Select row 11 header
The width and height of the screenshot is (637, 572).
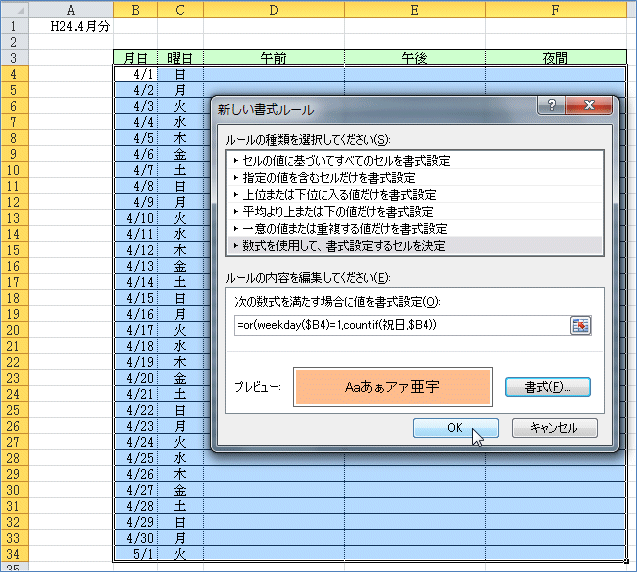[14, 186]
